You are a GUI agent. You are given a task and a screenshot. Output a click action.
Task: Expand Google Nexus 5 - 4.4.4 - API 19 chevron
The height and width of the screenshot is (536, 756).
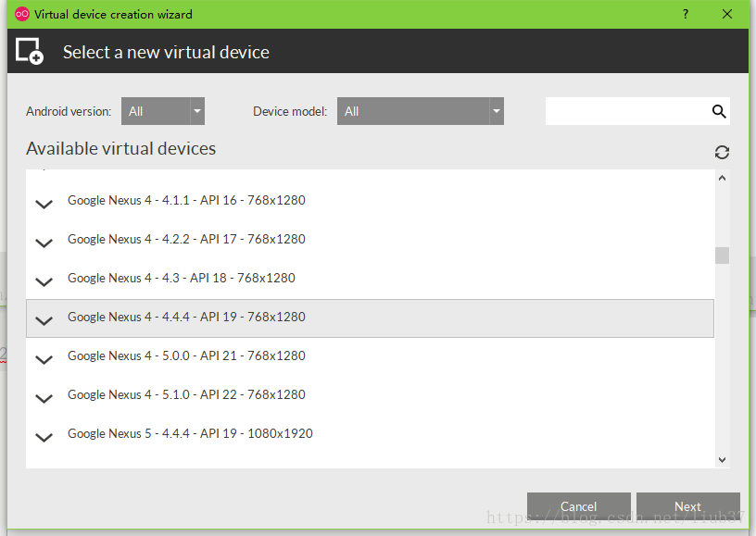(44, 438)
